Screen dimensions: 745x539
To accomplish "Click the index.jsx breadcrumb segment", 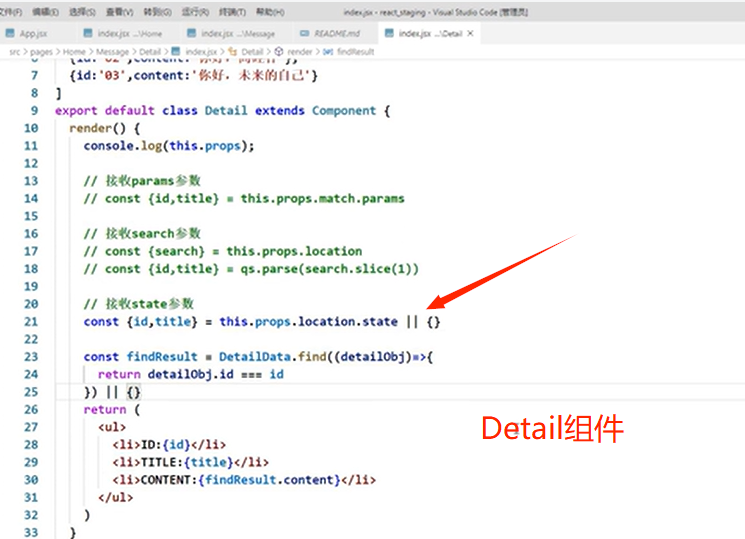I will pyautogui.click(x=201, y=51).
